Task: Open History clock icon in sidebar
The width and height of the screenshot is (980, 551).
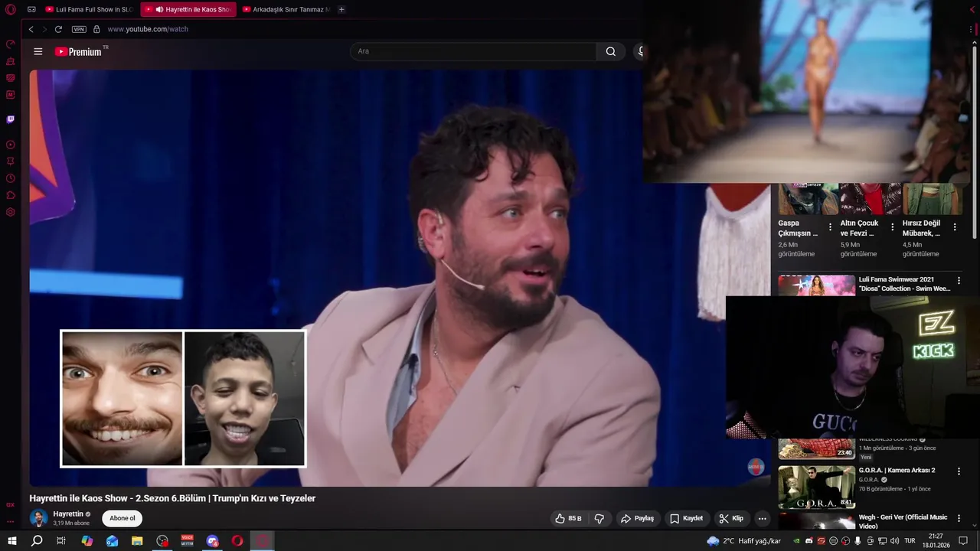Action: pos(11,178)
